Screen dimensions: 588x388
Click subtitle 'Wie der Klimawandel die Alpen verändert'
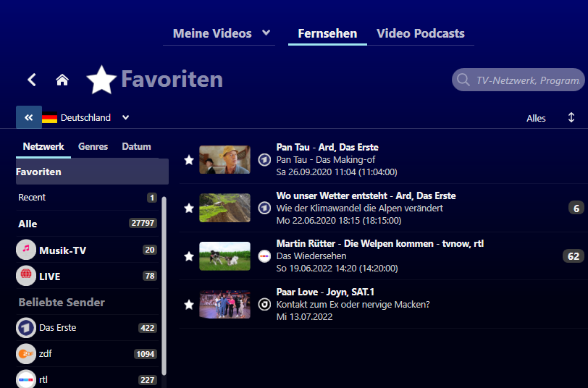pos(360,208)
